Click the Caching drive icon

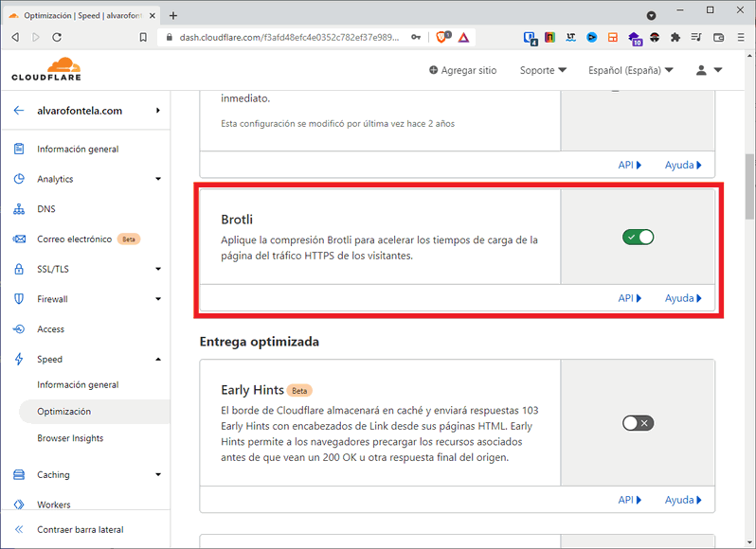coord(19,475)
